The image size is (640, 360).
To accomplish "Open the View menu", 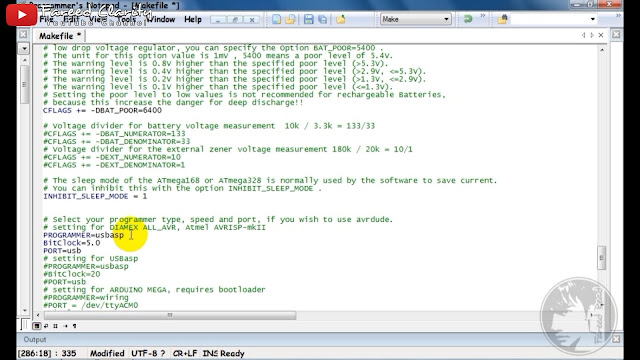I will click(x=97, y=19).
